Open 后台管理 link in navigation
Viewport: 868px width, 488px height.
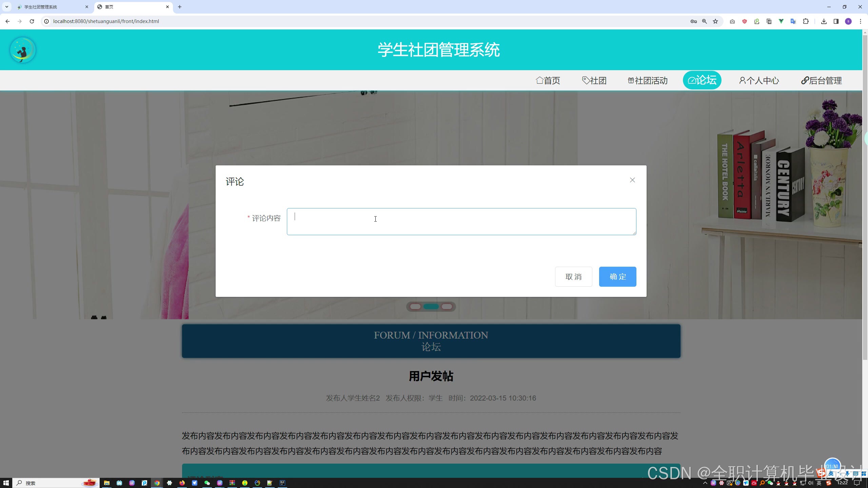coord(821,81)
